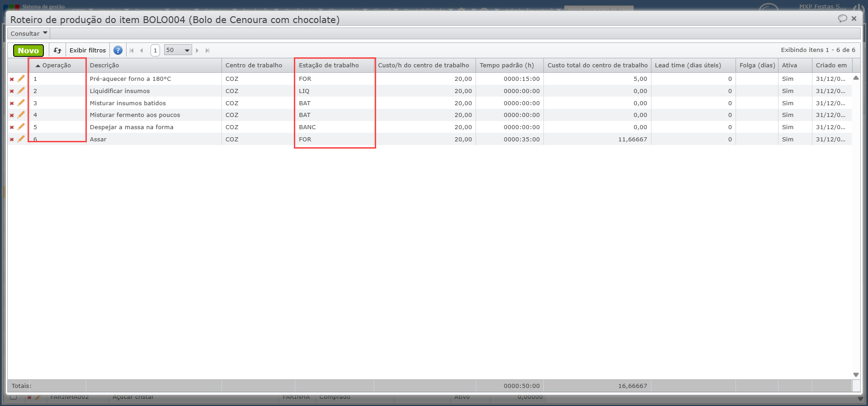This screenshot has height=406, width=868.
Task: Delete the Liquidificar insumos row
Action: (12, 91)
